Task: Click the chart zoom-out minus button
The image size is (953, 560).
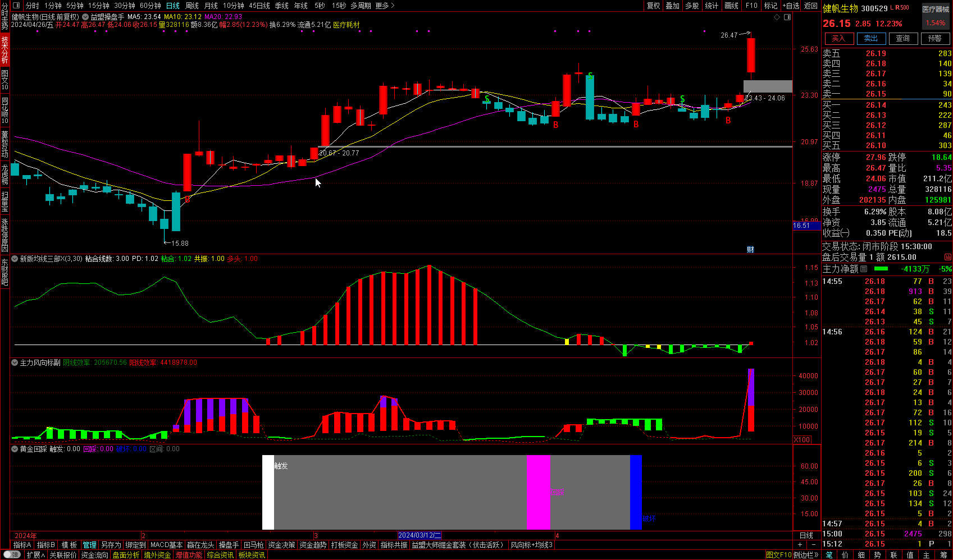Action: [813, 545]
